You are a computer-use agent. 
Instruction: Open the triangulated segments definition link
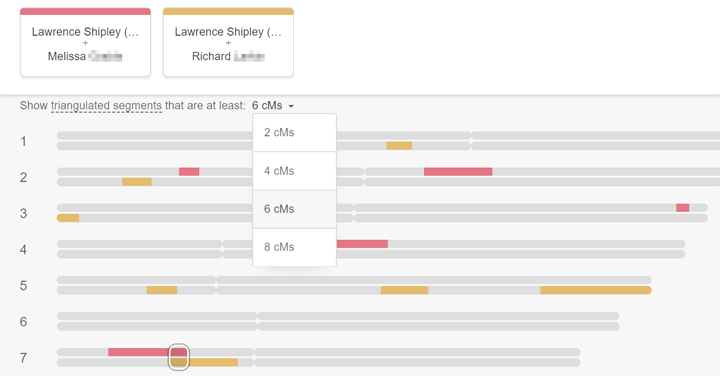[x=106, y=106]
